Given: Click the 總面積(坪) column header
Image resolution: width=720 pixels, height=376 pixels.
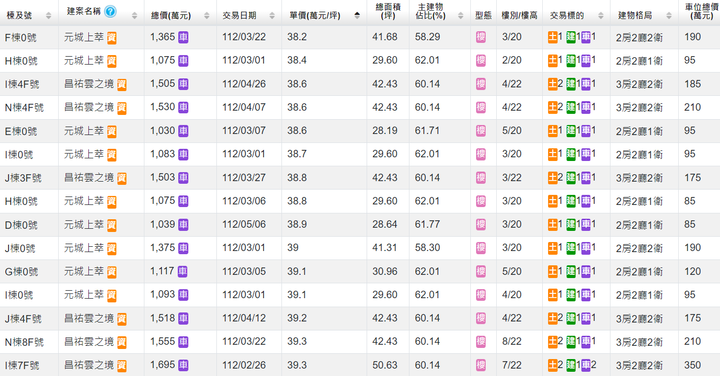Looking at the screenshot, I should 388,11.
